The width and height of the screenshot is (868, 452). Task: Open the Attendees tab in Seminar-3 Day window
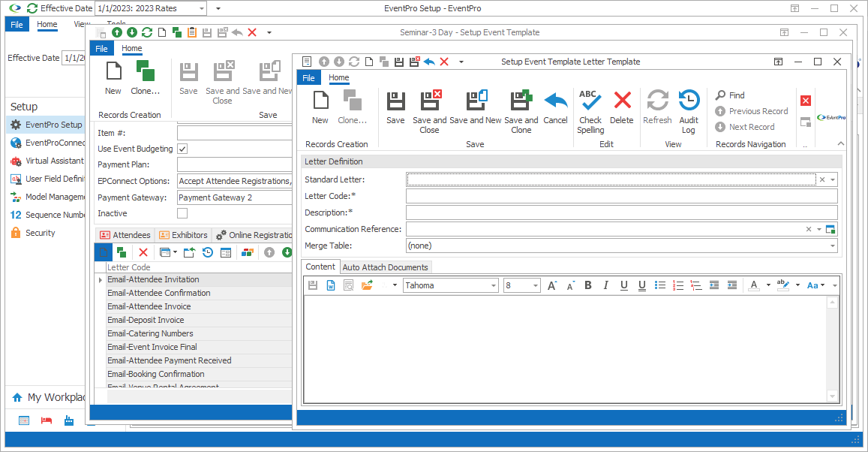[x=125, y=235]
